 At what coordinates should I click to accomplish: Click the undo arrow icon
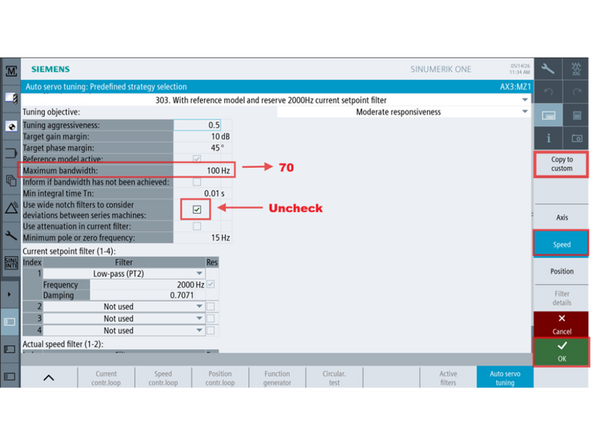click(548, 92)
